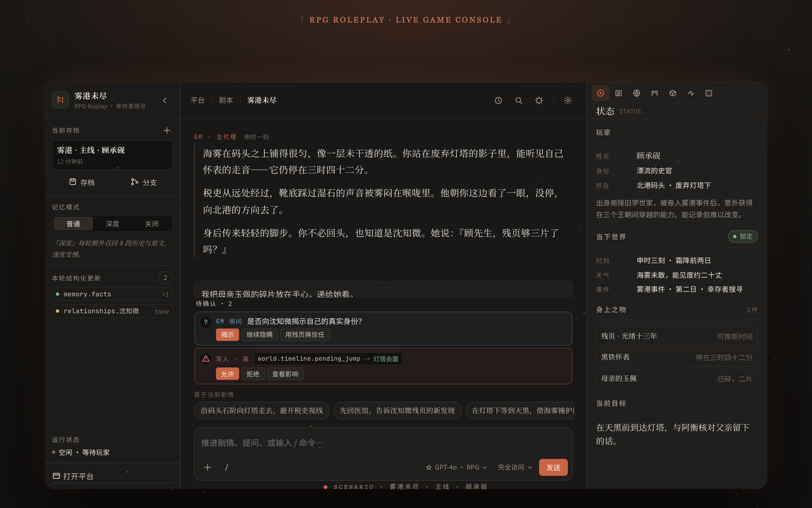Open search with the magnifier icon

coord(519,100)
